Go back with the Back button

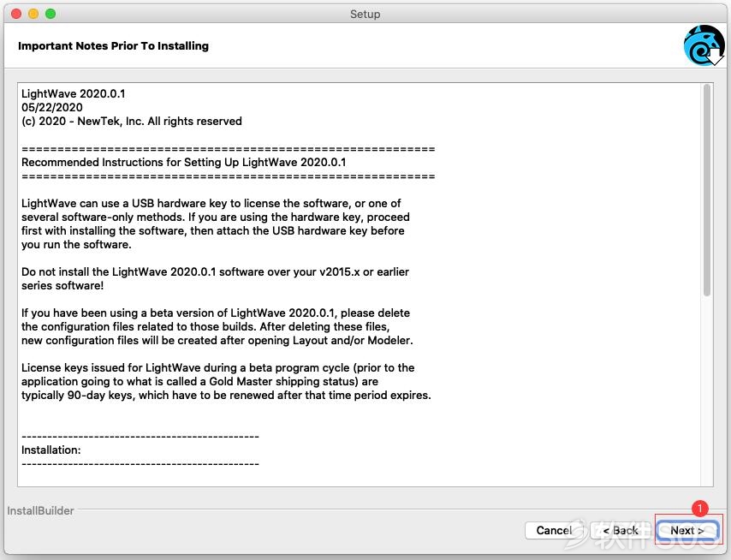tap(621, 530)
